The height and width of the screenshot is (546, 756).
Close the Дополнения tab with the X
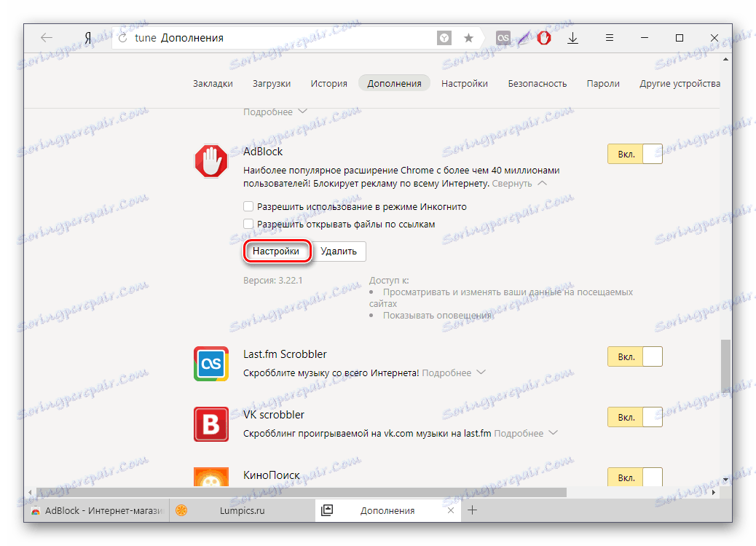pos(450,510)
